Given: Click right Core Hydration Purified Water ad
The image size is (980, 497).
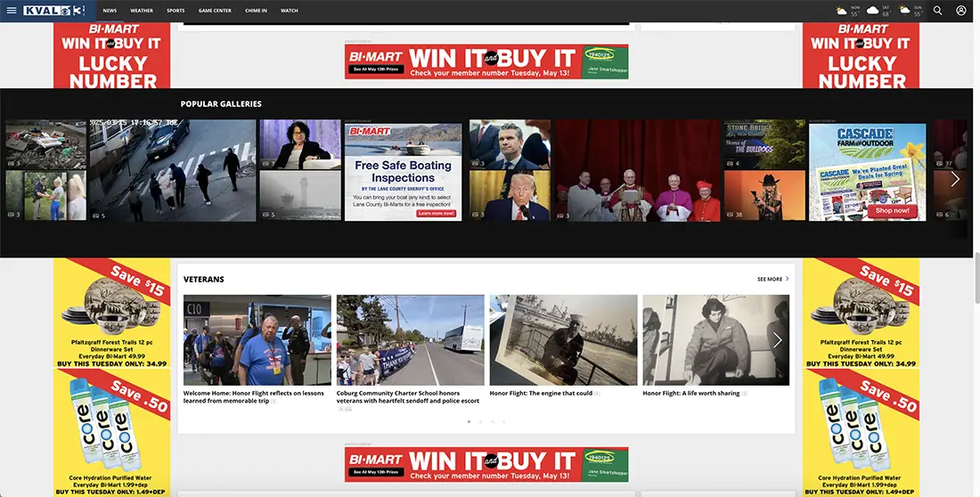Looking at the screenshot, I should tap(862, 433).
